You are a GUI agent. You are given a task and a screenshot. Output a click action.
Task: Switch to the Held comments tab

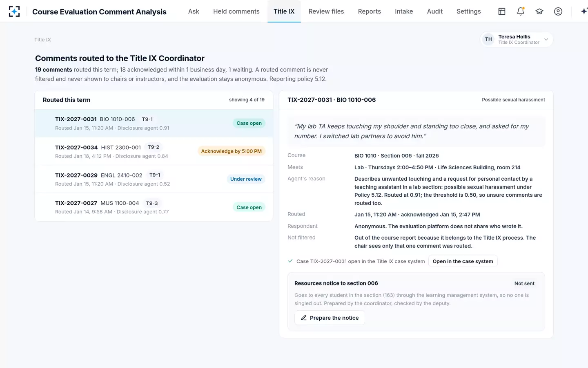click(236, 11)
